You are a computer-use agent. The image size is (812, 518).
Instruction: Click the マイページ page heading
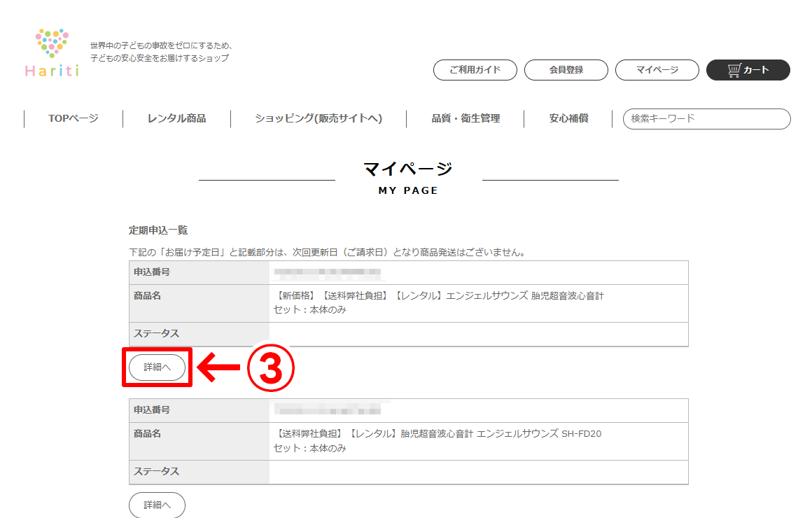pyautogui.click(x=408, y=169)
